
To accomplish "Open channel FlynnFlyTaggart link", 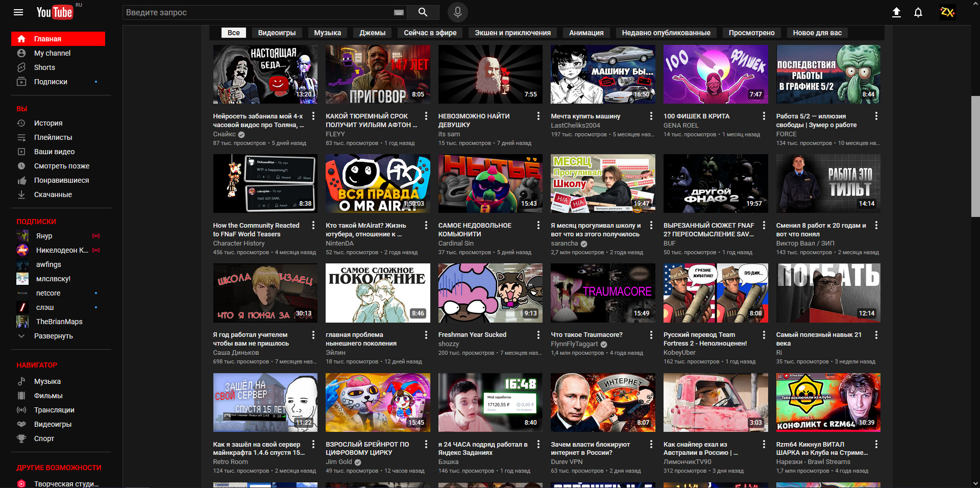I will [574, 344].
